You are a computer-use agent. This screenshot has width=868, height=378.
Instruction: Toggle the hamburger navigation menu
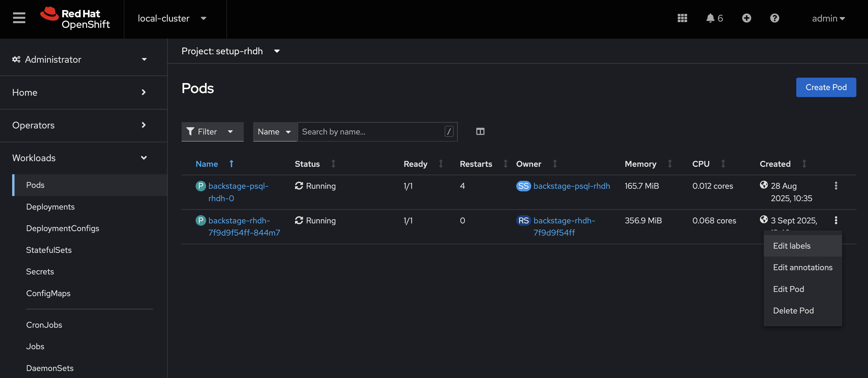pyautogui.click(x=19, y=18)
